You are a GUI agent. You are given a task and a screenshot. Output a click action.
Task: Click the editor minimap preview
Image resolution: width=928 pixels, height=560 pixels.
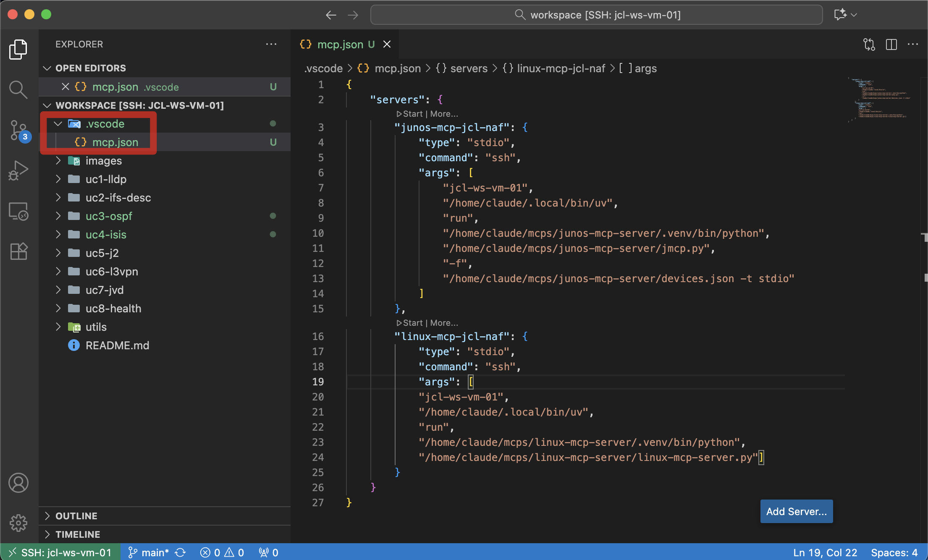pyautogui.click(x=879, y=99)
